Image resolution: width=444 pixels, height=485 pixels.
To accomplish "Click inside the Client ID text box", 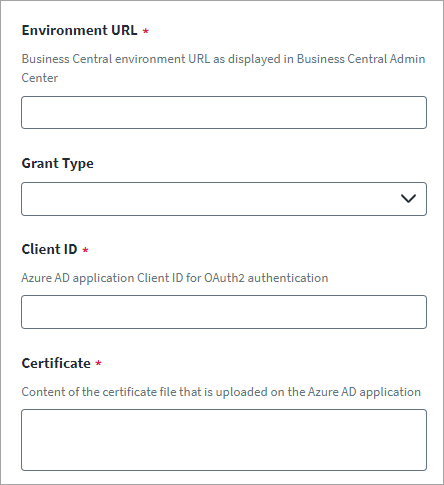I will tap(224, 312).
